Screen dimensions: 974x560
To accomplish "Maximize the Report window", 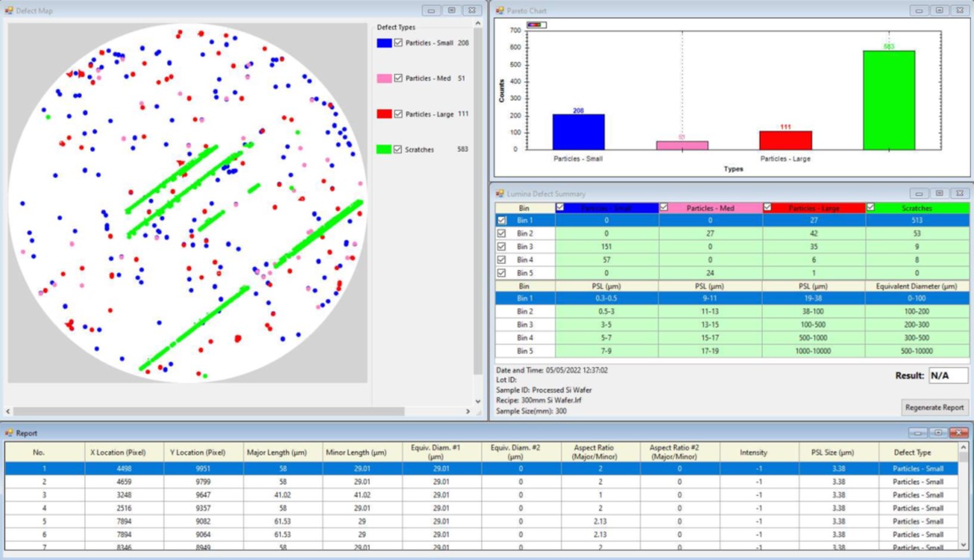I will coord(938,432).
